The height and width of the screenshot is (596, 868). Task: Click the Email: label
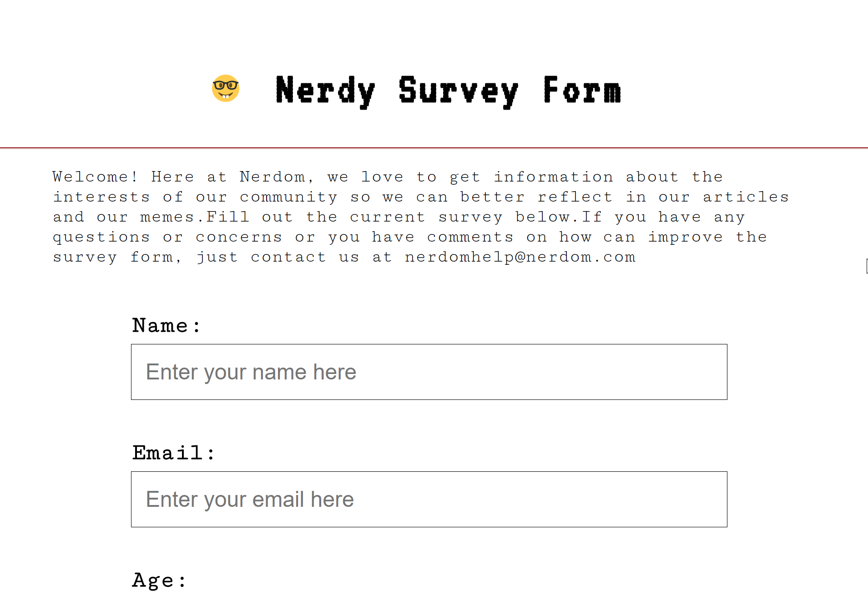(173, 453)
